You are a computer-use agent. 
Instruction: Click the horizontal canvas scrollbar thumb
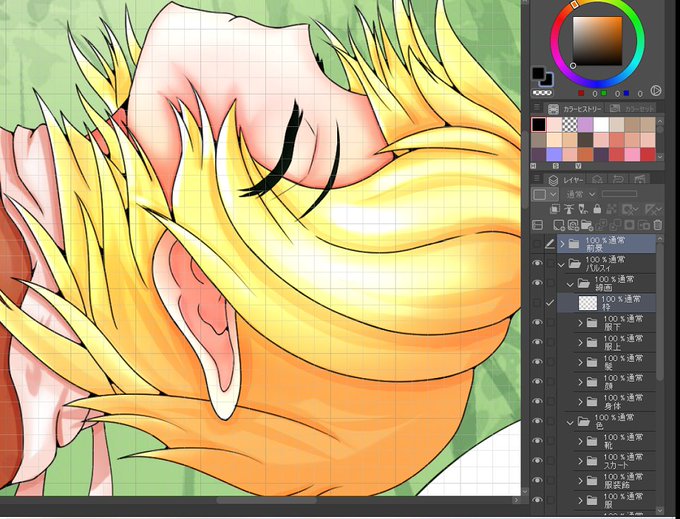click(267, 500)
